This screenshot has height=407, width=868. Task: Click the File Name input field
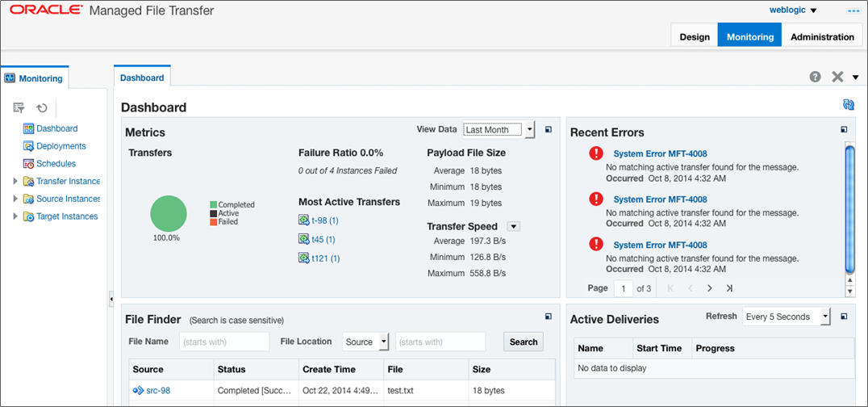pyautogui.click(x=224, y=342)
